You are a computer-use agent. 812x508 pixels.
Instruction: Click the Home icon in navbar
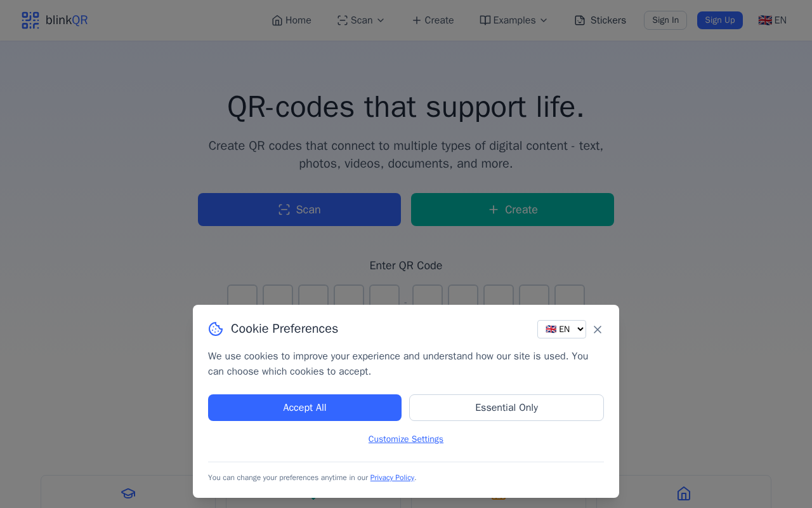277,20
